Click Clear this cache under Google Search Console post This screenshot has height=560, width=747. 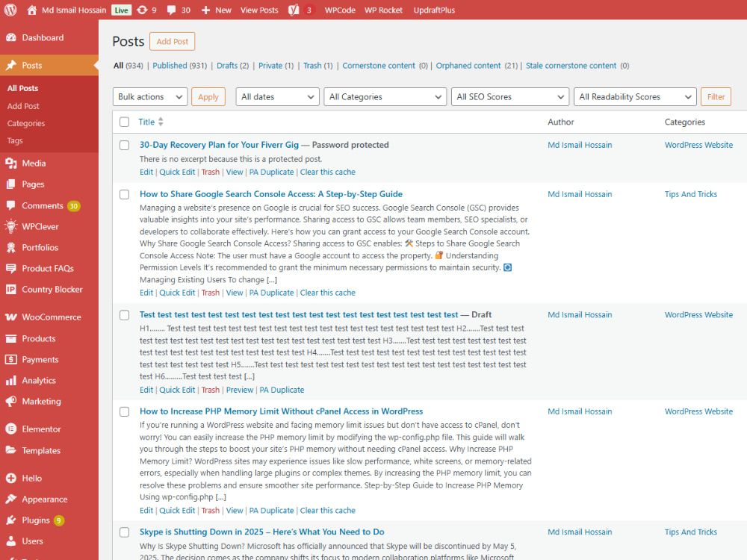coord(328,293)
